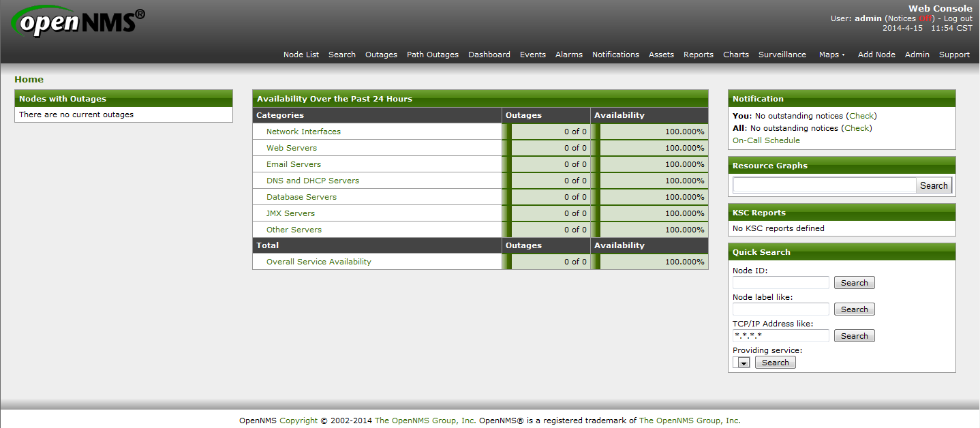
Task: Click the Log out link
Action: tap(958, 18)
